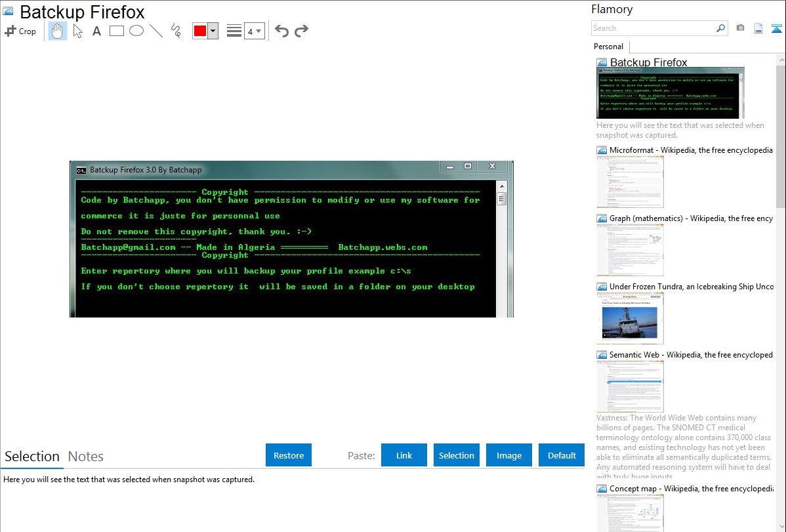786x532 pixels.
Task: Click into the Flamory search field
Action: point(653,28)
